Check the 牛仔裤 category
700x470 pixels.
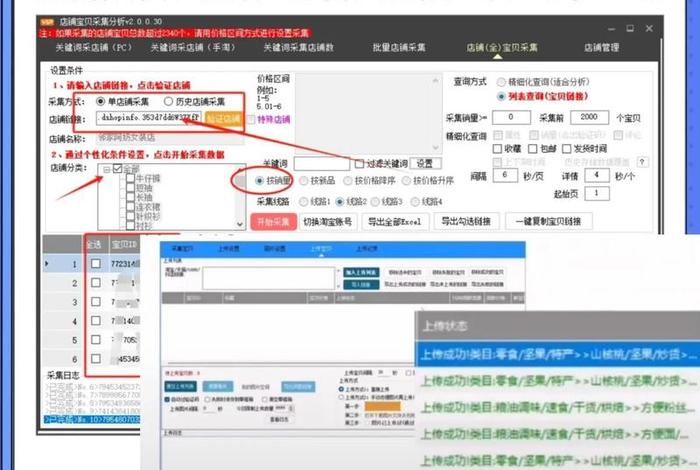[130, 178]
